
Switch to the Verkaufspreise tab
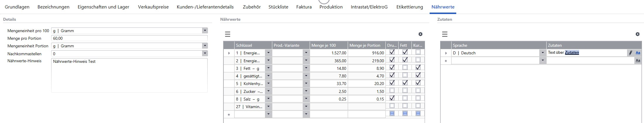tap(153, 7)
